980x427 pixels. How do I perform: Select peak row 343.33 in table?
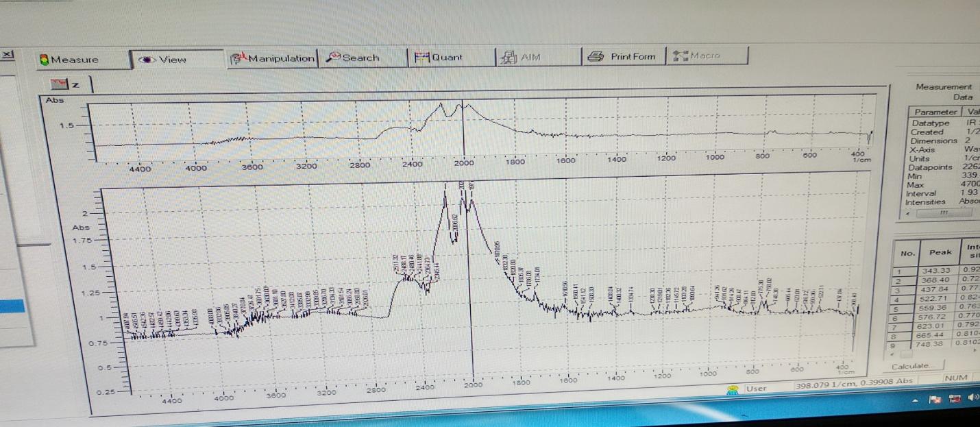pyautogui.click(x=940, y=271)
